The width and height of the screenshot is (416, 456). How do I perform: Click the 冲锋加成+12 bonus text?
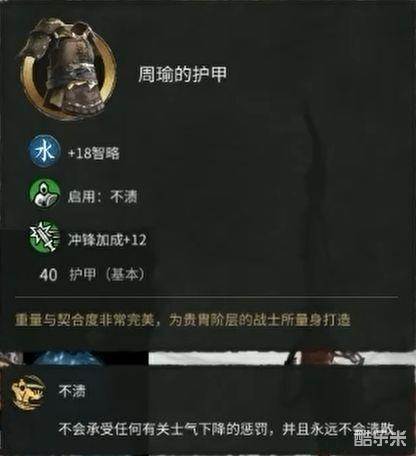(107, 240)
